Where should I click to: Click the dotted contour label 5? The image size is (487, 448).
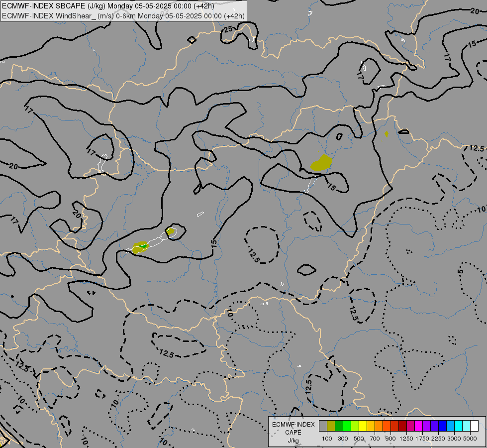(x=461, y=271)
